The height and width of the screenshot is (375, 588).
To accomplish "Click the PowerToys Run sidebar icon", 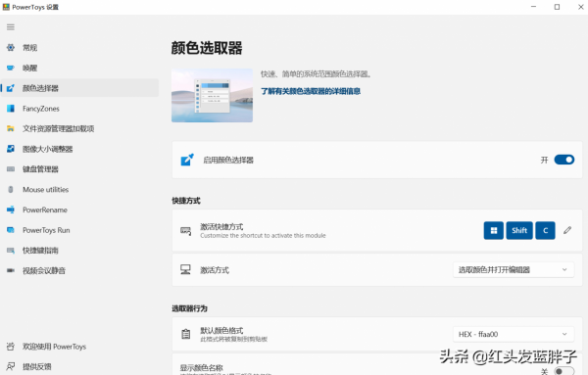I will [11, 230].
